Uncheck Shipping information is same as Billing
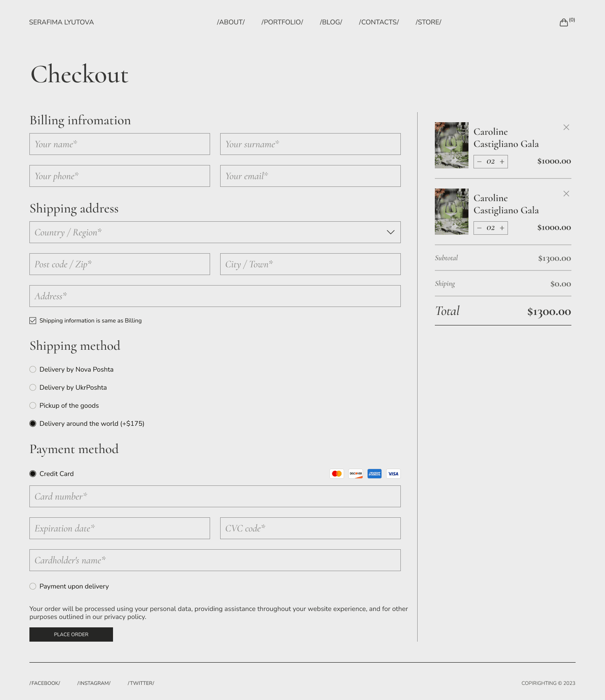 (33, 321)
